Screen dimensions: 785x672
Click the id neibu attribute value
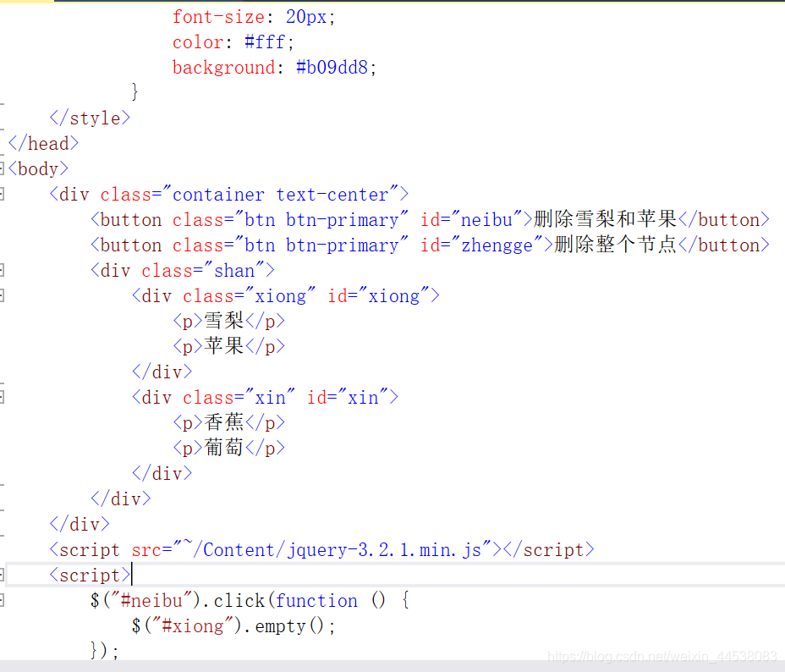[x=486, y=220]
